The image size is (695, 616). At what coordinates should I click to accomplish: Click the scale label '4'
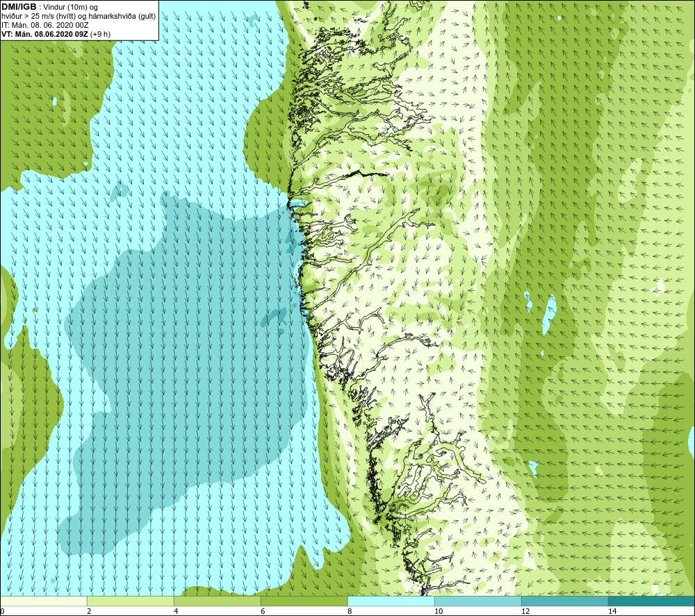[x=176, y=611]
